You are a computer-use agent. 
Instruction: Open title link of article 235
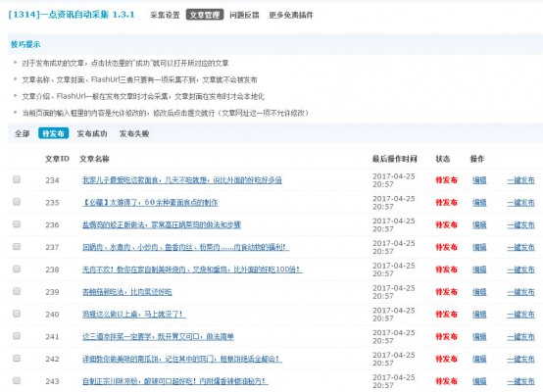click(x=150, y=202)
